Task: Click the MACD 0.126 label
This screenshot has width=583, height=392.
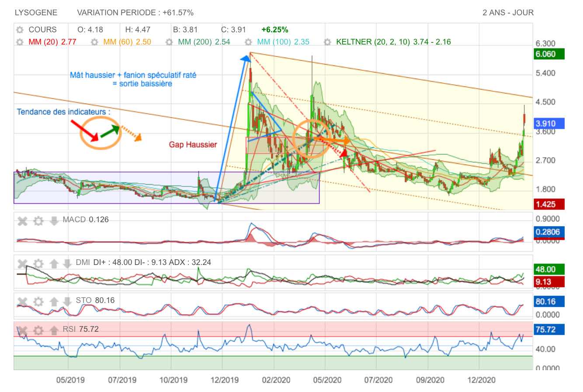Action: pyautogui.click(x=86, y=220)
